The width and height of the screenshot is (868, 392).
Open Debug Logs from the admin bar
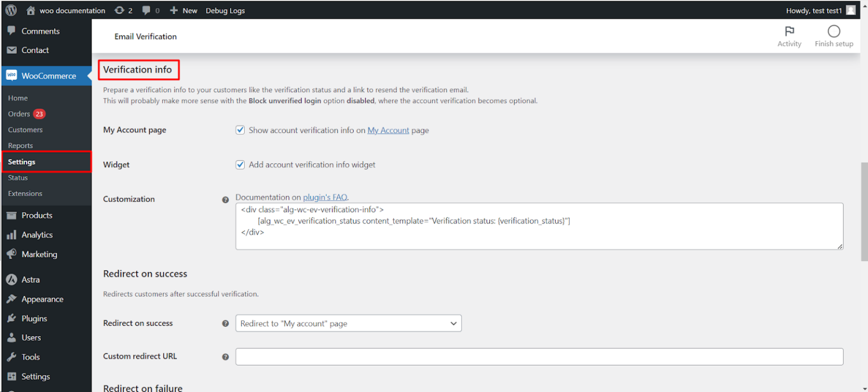click(x=225, y=10)
